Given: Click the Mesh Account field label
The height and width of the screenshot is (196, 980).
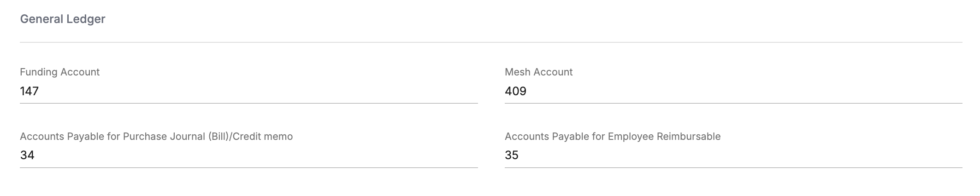Looking at the screenshot, I should pyautogui.click(x=538, y=72).
